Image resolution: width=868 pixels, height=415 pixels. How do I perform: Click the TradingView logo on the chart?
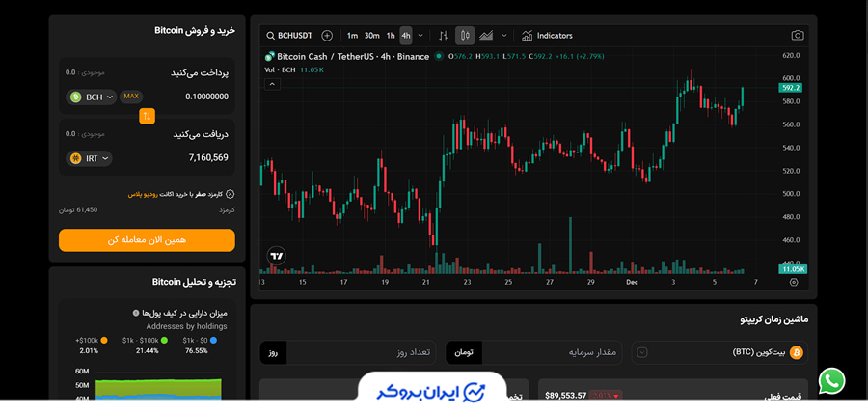(277, 256)
